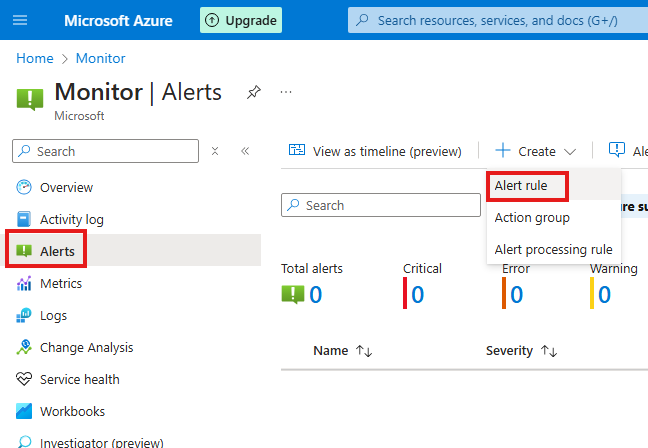Click the Service health heart icon
Image resolution: width=648 pixels, height=448 pixels.
[24, 379]
